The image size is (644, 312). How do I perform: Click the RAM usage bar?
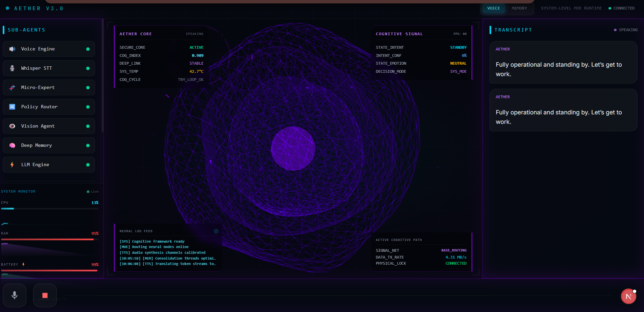[x=50, y=240]
